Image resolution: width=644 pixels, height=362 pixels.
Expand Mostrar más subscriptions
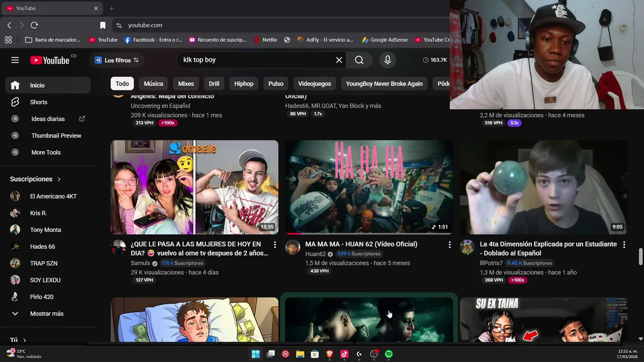click(x=48, y=314)
